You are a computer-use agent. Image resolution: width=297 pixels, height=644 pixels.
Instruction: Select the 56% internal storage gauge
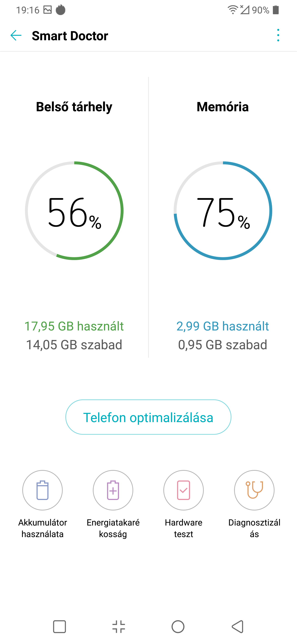(x=74, y=211)
